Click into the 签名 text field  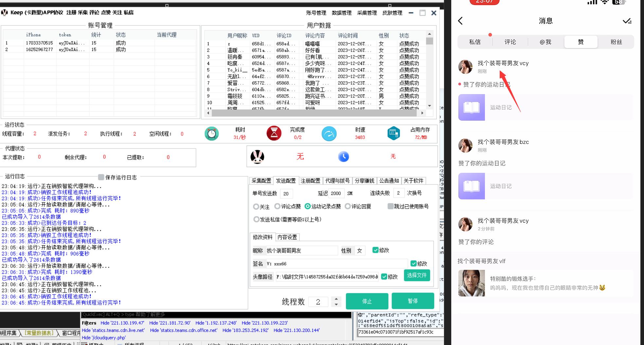coord(336,264)
